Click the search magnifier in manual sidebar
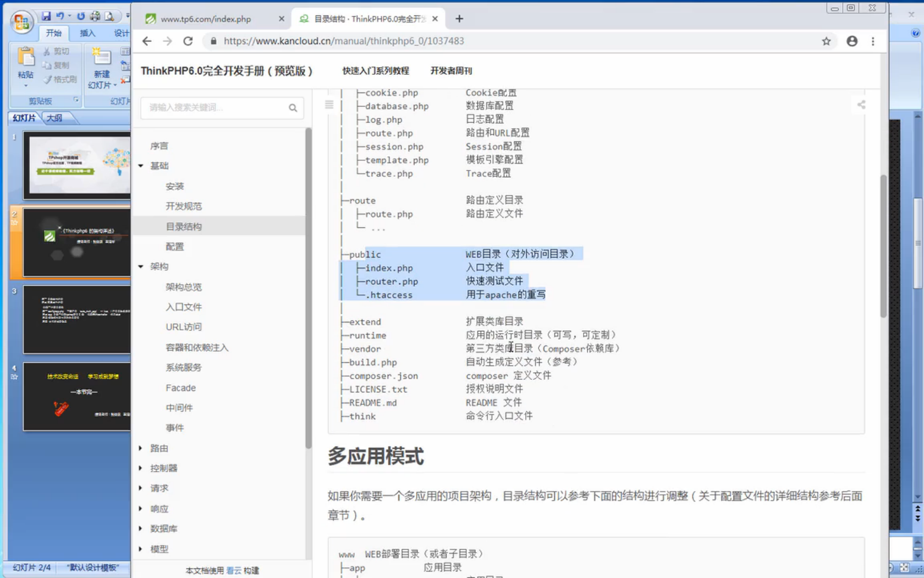The height and width of the screenshot is (578, 924). (293, 108)
